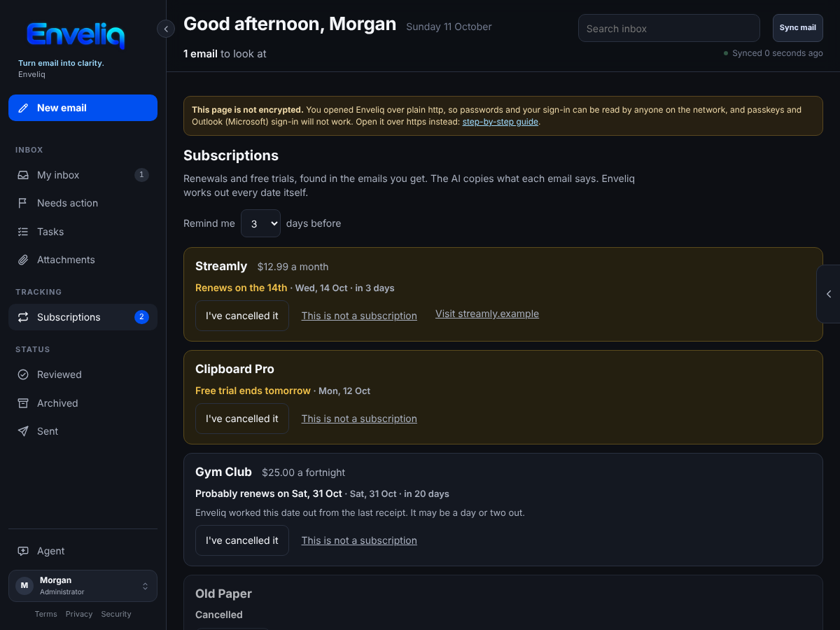Click the Streamly subscription title

pos(221,266)
